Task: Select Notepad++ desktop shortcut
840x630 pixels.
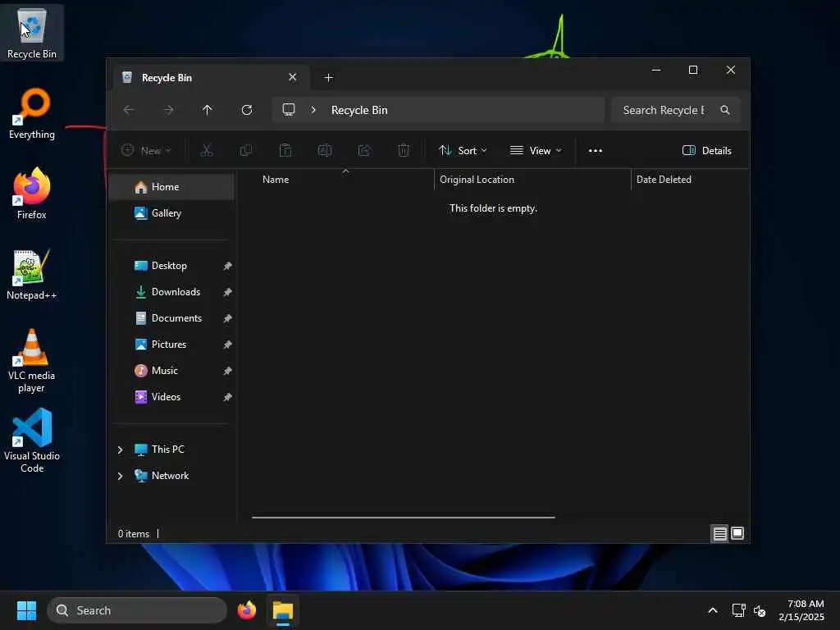Action: click(x=32, y=274)
